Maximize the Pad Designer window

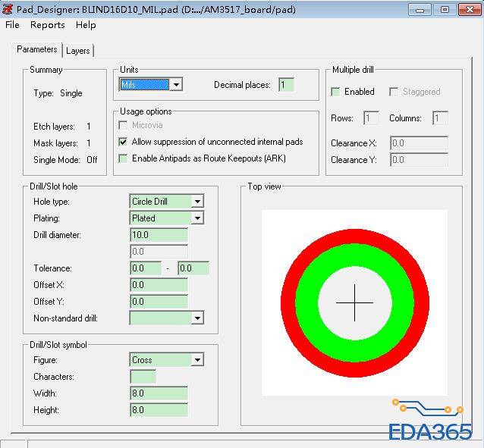[x=445, y=10]
